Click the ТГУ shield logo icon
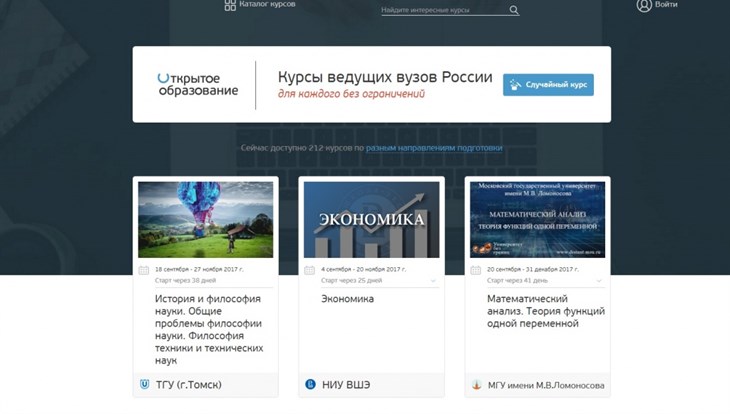Screen dimensions: 730x414 click(145, 384)
